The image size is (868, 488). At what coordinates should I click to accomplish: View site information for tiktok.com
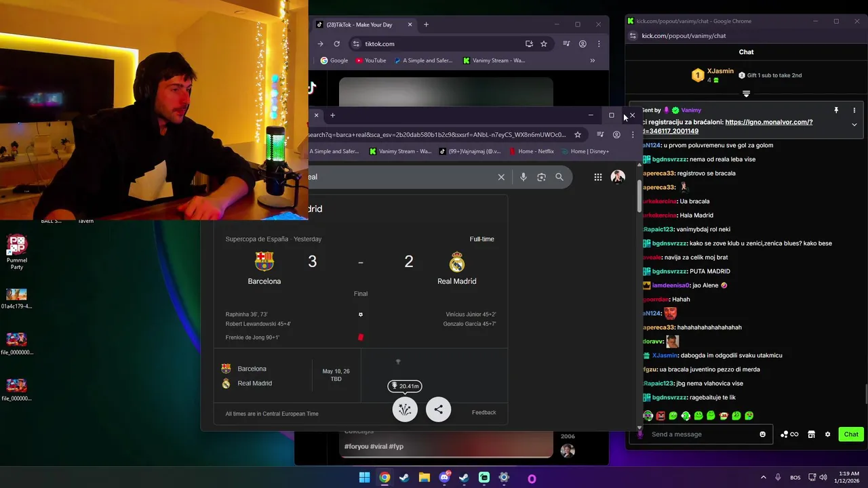coord(356,44)
